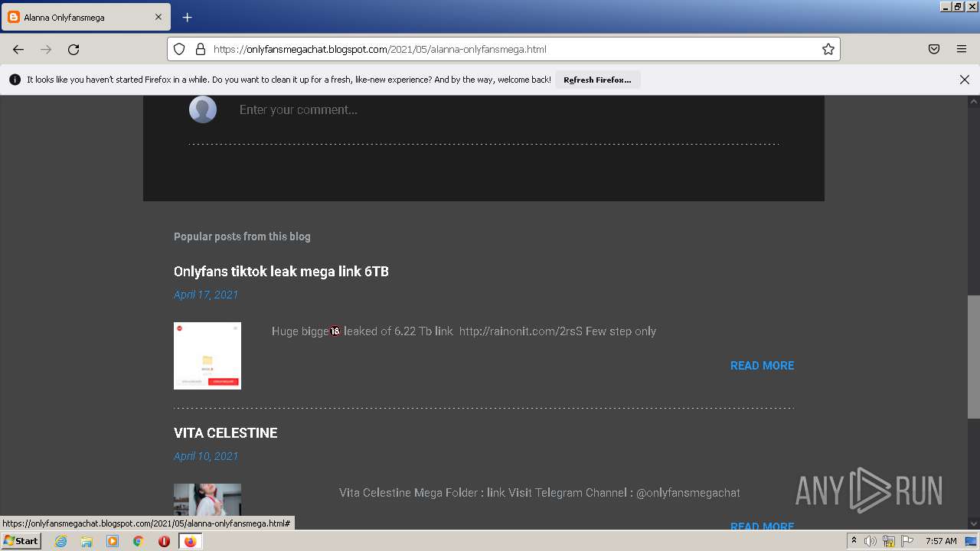Screen dimensions: 980x551
Task: Click the Vita Celestine Mega Folder snippet text
Action: coord(539,493)
